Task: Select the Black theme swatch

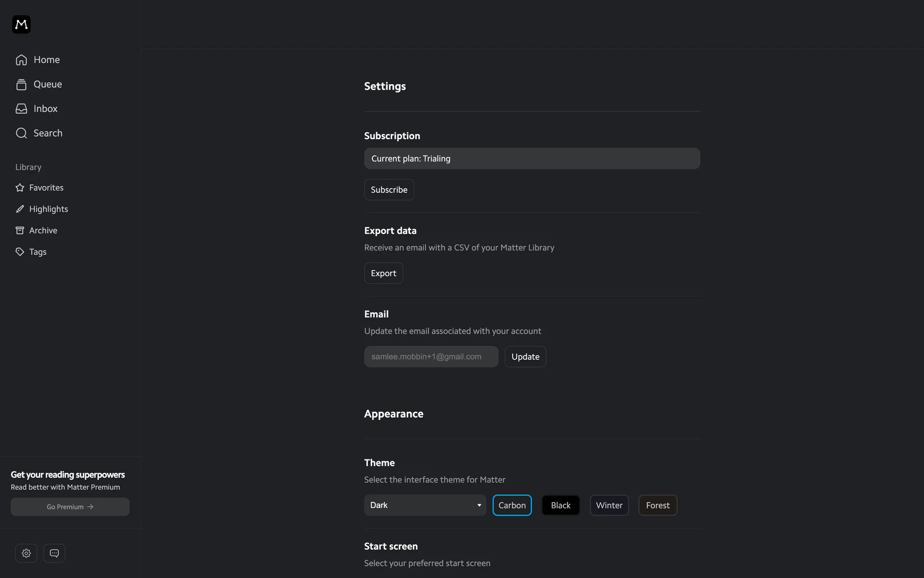Action: click(561, 505)
